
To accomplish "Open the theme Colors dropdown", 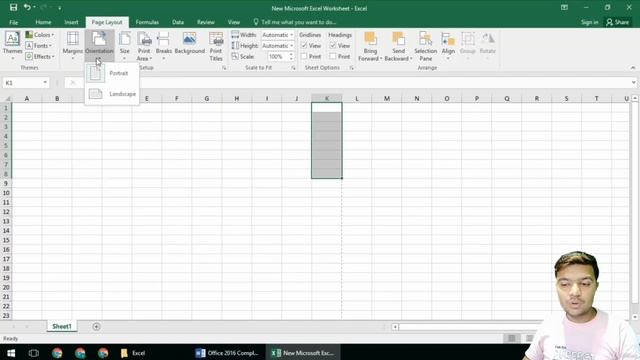I will coord(40,35).
